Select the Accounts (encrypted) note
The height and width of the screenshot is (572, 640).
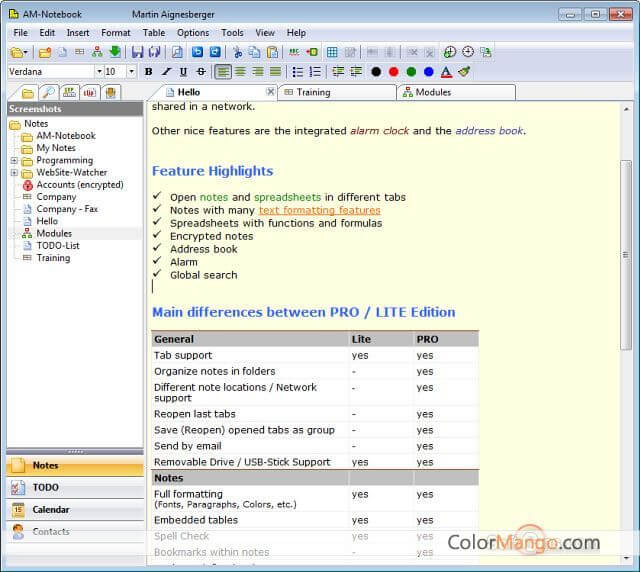(x=80, y=185)
